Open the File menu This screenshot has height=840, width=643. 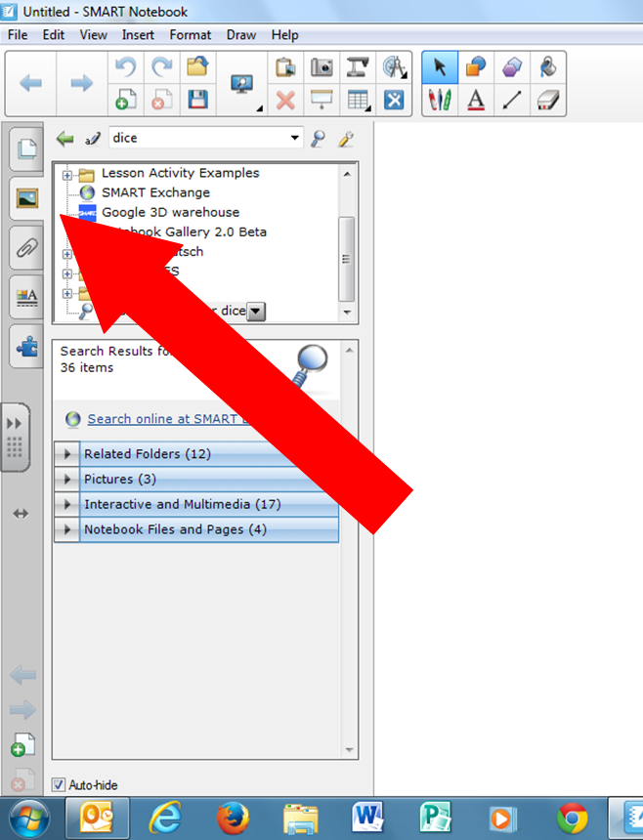pyautogui.click(x=18, y=35)
